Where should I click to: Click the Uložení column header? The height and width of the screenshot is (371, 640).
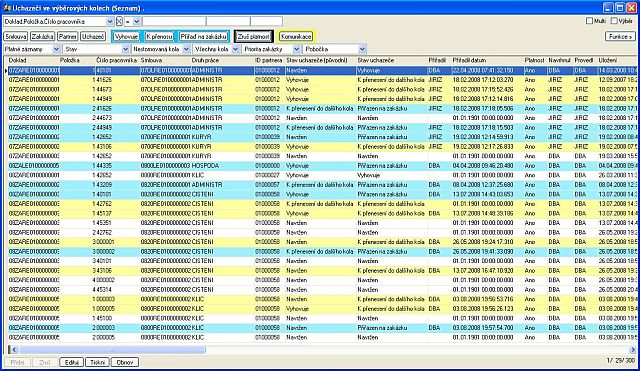click(617, 60)
